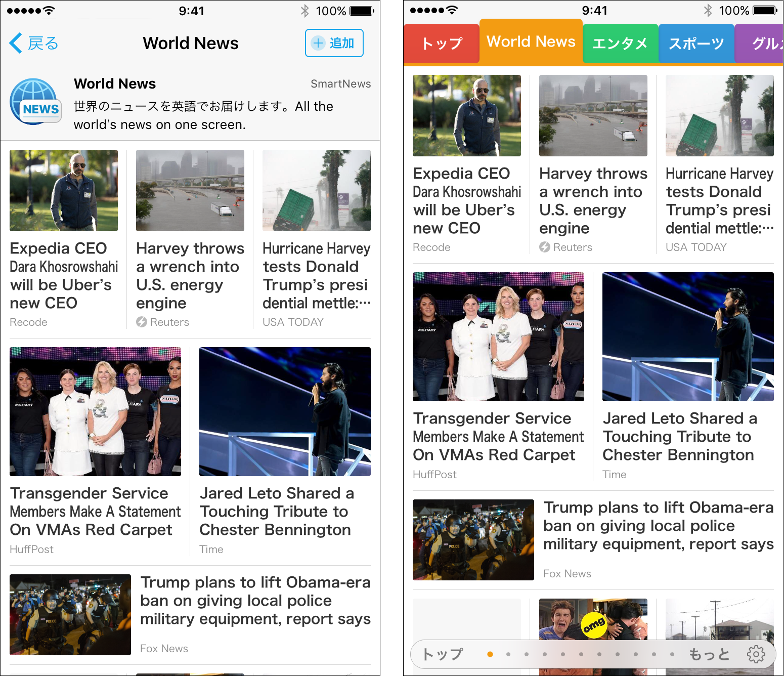Tap the トップ label in bottom page bar

pyautogui.click(x=442, y=654)
